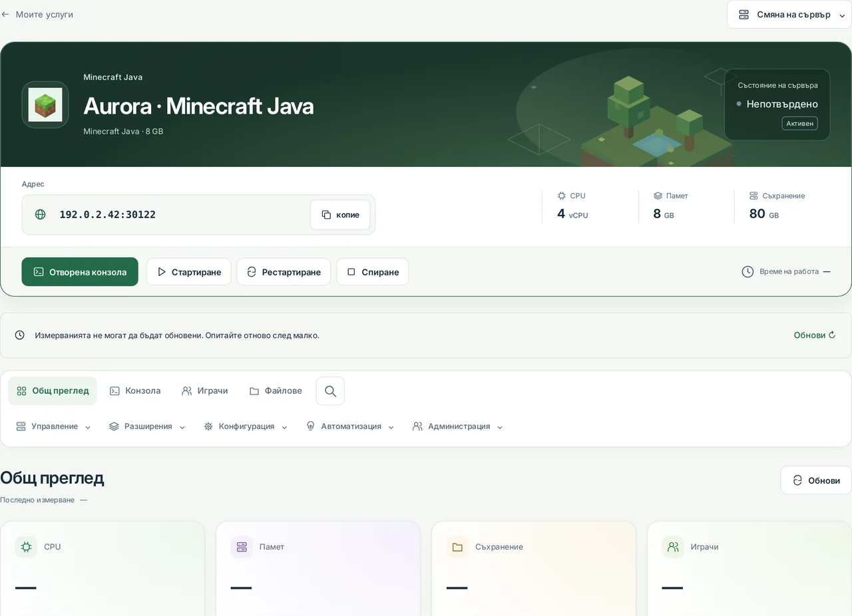Switch to the Общ преглед tab

53,391
